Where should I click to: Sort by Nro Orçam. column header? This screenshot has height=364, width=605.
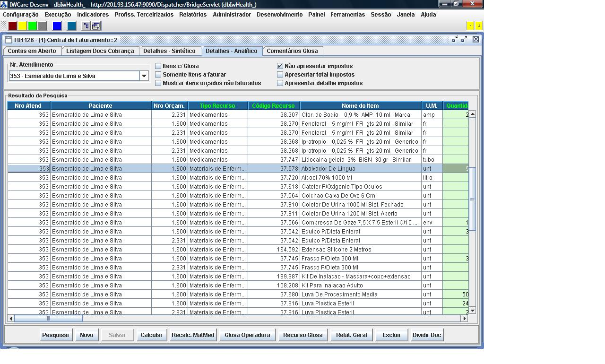pyautogui.click(x=170, y=106)
